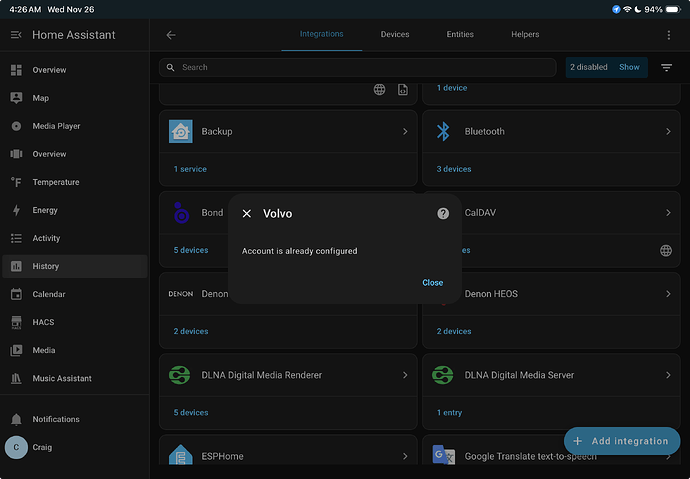Click the help icon in Volvo dialog
The image size is (690, 479).
[443, 214]
